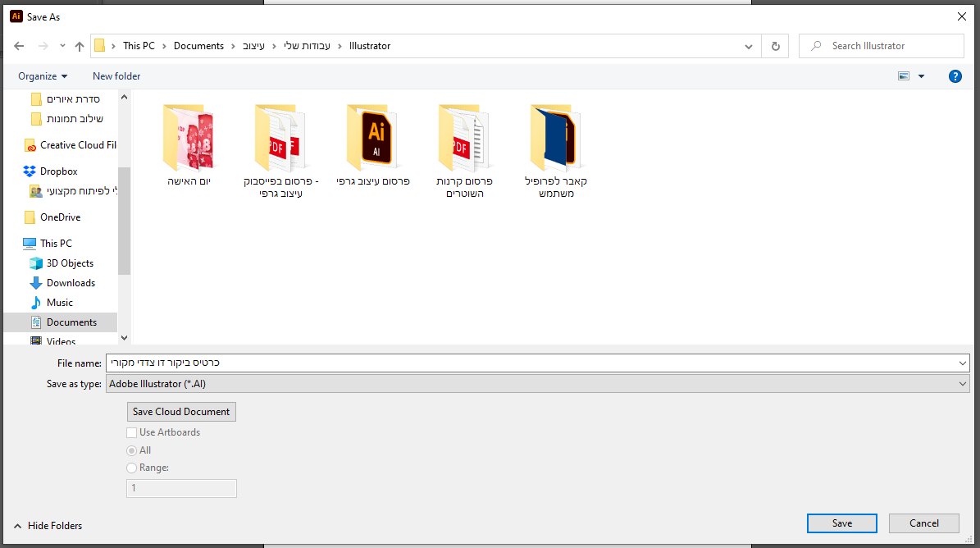
Task: Open the Organize menu
Action: coord(43,76)
